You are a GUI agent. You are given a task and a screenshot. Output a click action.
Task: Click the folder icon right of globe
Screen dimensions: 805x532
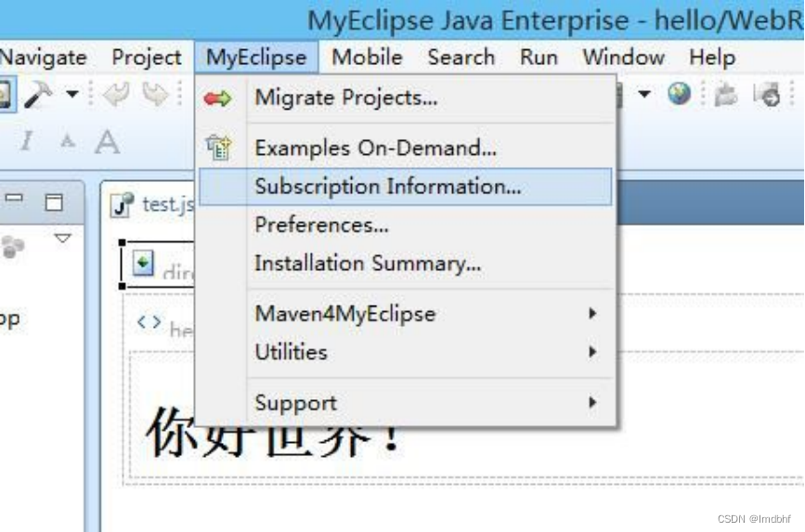click(x=725, y=95)
